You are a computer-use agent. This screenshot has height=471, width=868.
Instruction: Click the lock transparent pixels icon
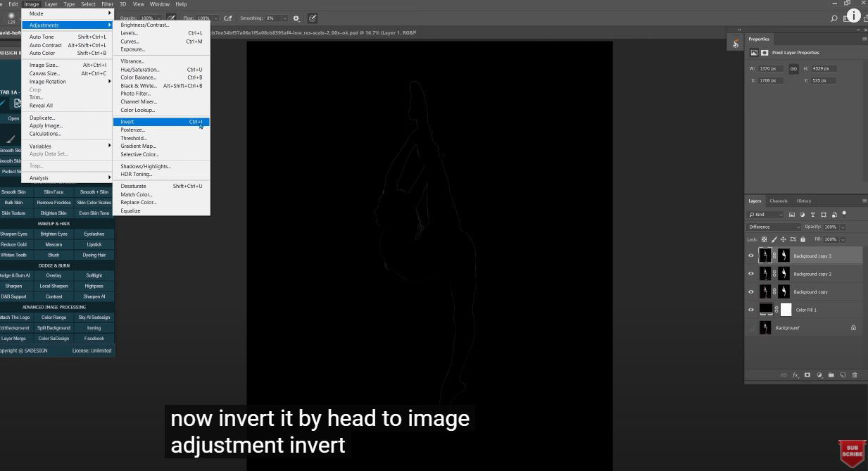click(x=765, y=239)
